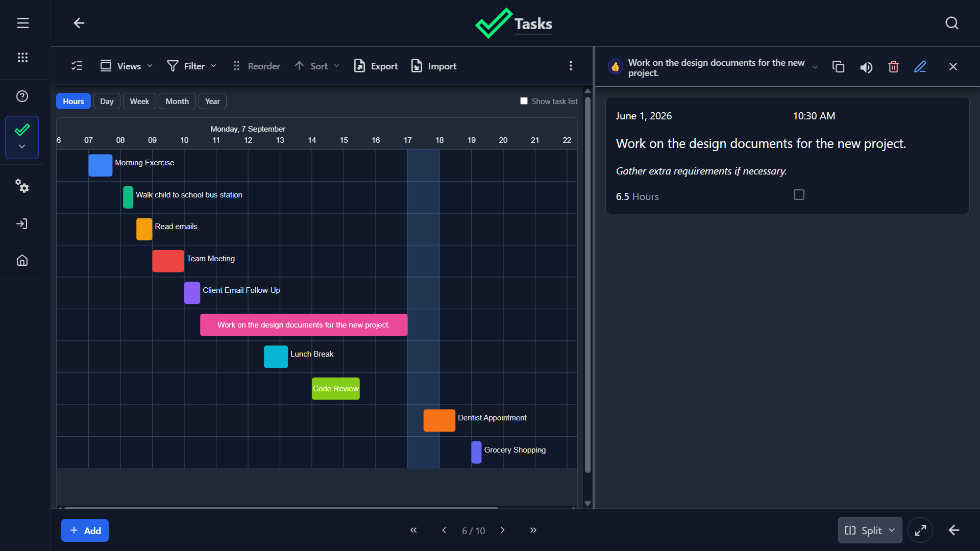The height and width of the screenshot is (551, 980).
Task: Click the Reorder toolbar item
Action: (x=256, y=66)
